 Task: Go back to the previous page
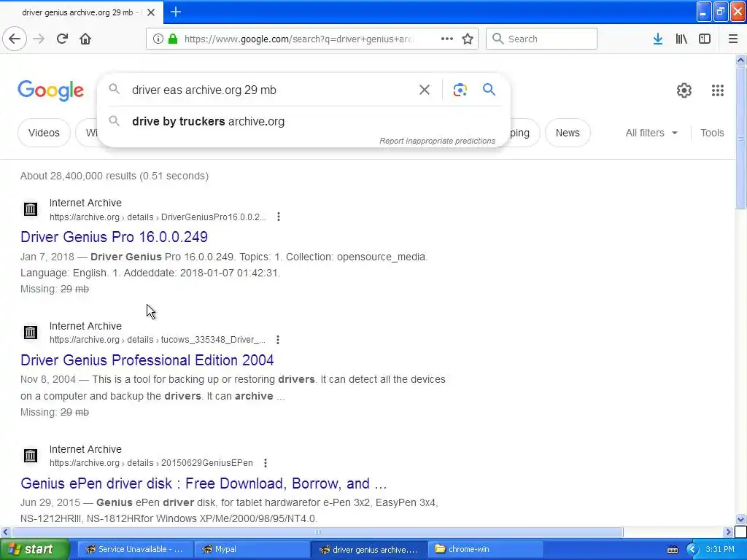pyautogui.click(x=15, y=39)
